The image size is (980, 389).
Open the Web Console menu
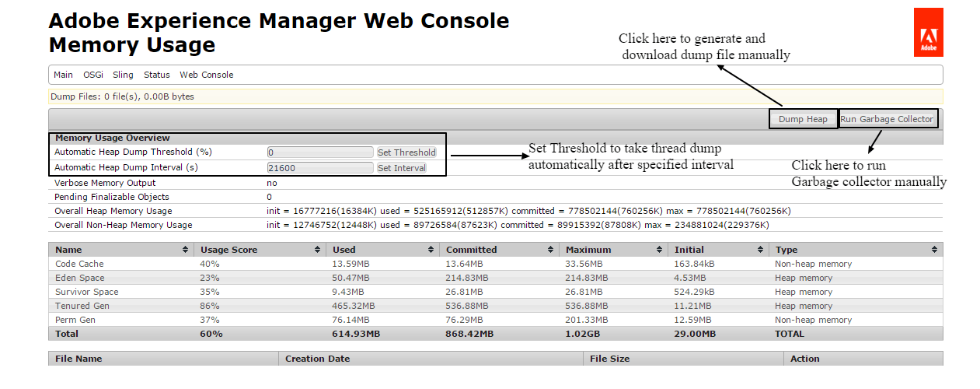(x=207, y=75)
